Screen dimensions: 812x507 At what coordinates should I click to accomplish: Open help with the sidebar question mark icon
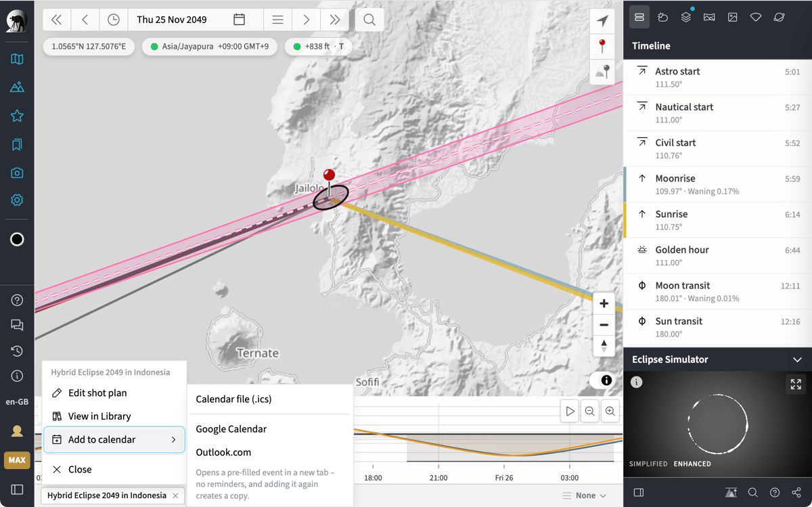coord(17,301)
